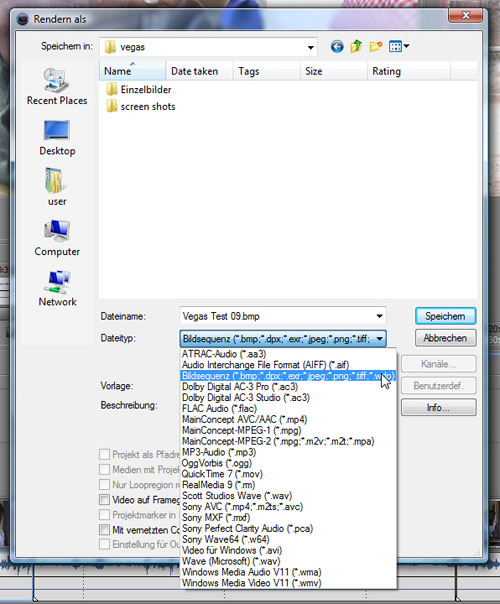
Task: Go up one folder level
Action: [356, 47]
